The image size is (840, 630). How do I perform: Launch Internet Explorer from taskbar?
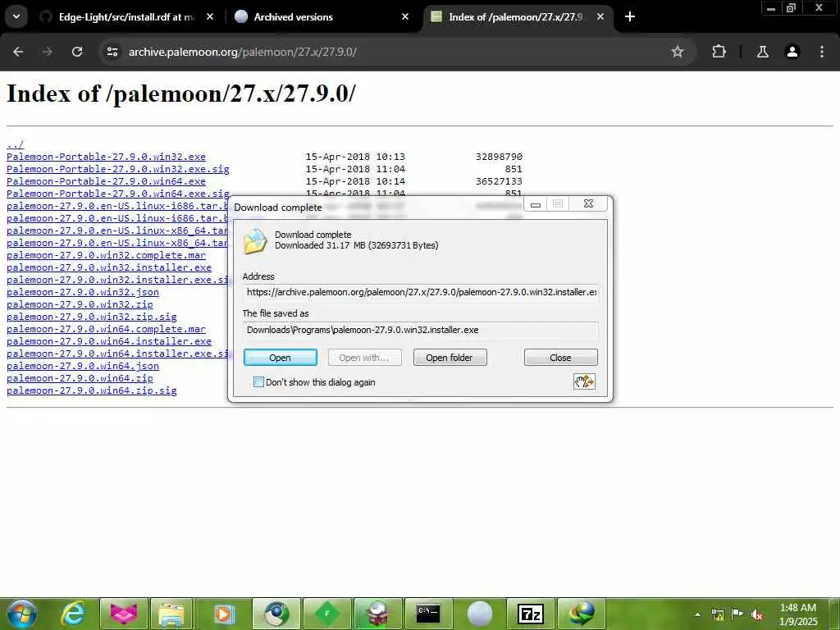pos(73,614)
